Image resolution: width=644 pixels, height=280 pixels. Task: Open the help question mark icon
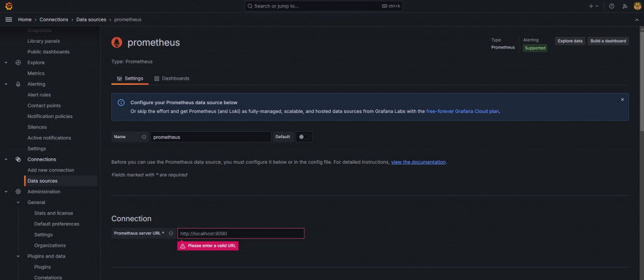611,6
